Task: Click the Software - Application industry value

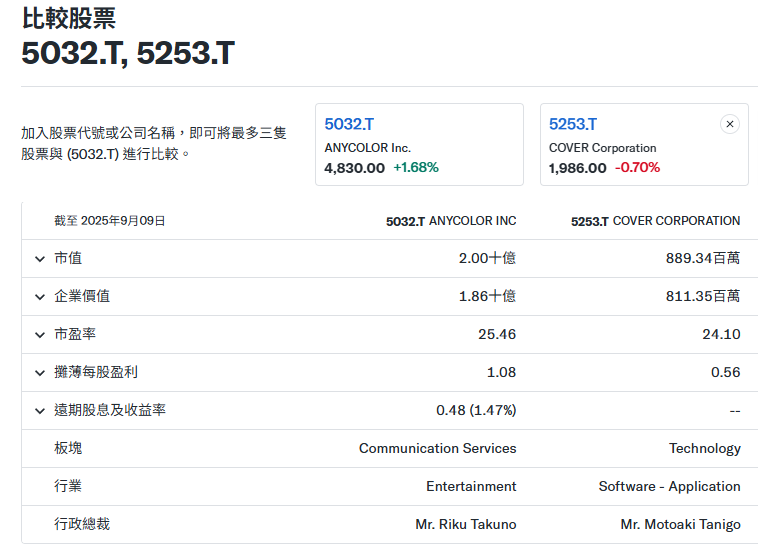Action: point(669,487)
